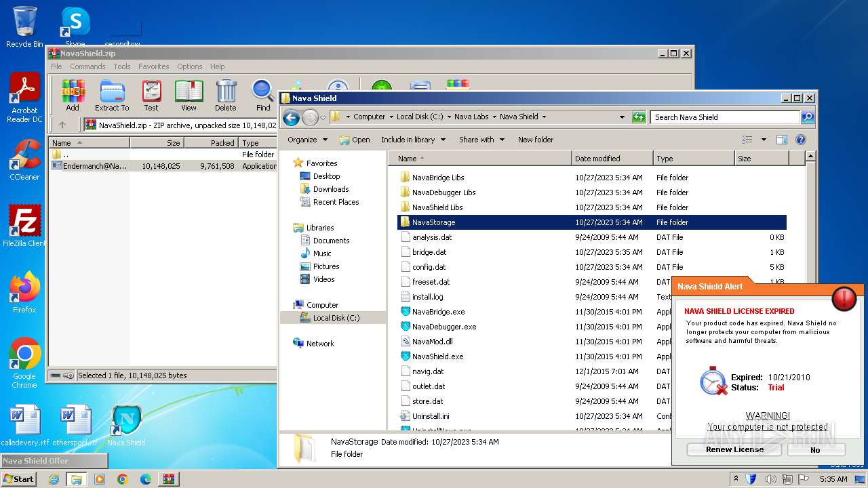Expand Local Disk (C:) breadcrumb arrow

(x=449, y=117)
